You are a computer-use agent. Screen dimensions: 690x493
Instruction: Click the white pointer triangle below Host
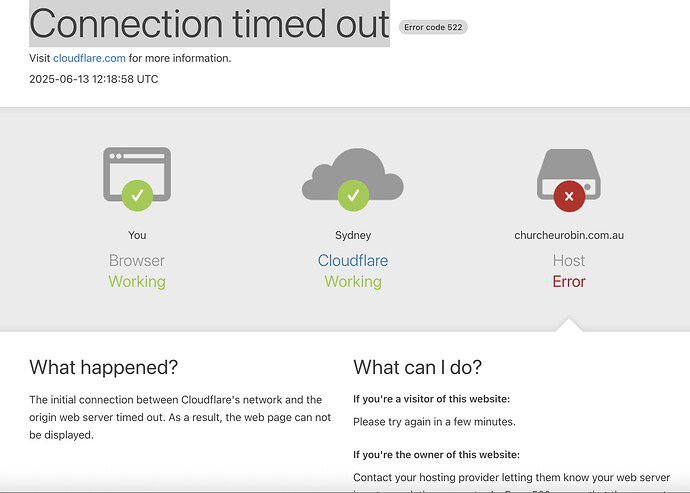point(569,325)
